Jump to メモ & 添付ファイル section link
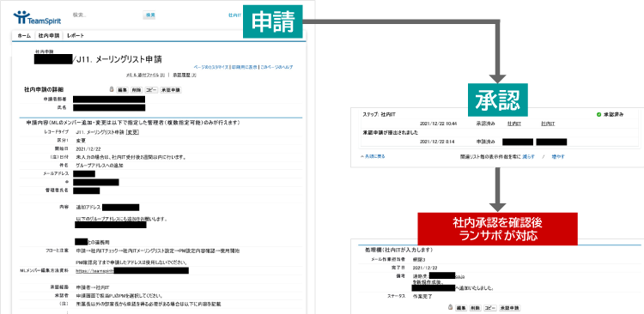Image resolution: width=644 pixels, height=314 pixels. [146, 75]
